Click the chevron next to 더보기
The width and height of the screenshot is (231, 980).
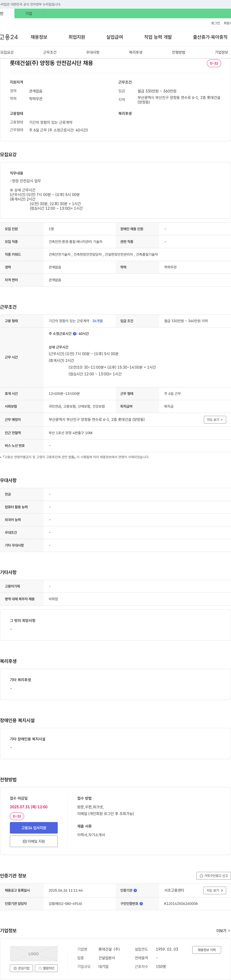click(x=229, y=931)
